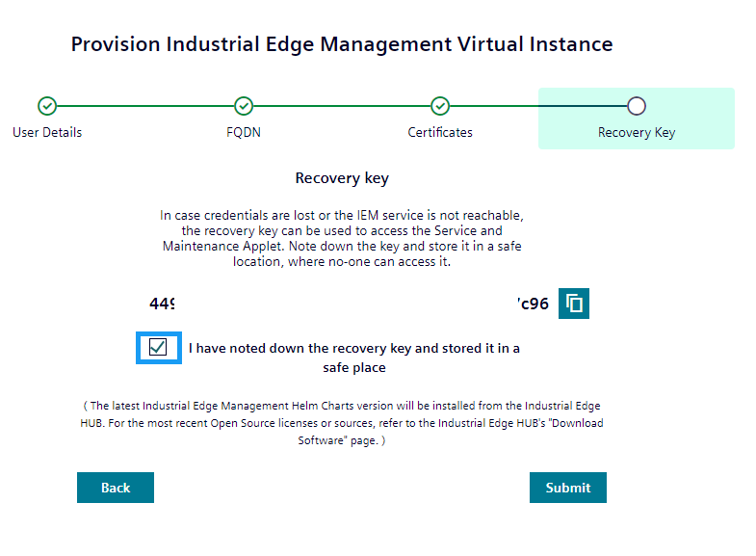Click the progress line between User Details and FQDN
This screenshot has width=756, height=556.
pos(144,106)
